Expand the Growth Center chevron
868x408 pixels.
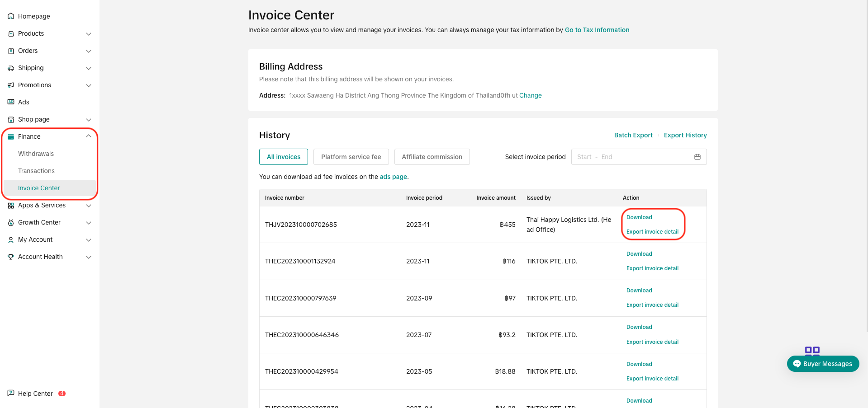click(x=89, y=223)
